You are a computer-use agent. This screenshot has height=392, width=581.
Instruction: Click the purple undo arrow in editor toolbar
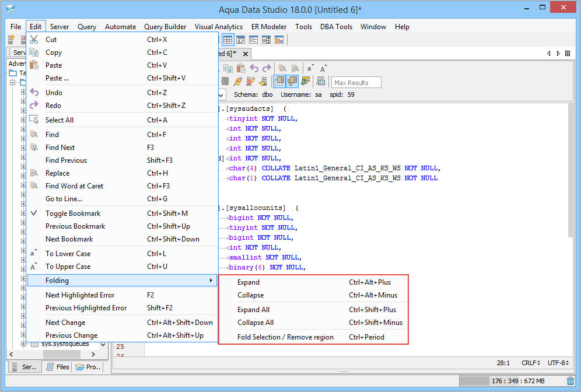point(254,68)
